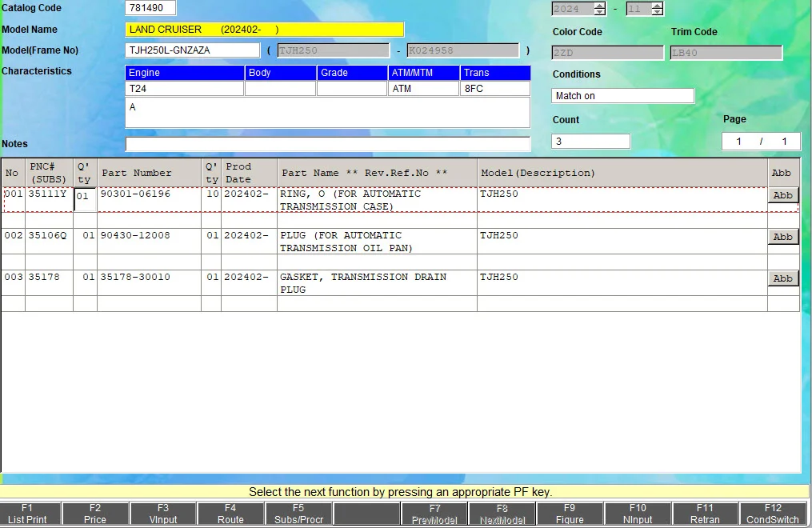
Task: Click the F11 Retran button
Action: (706, 514)
